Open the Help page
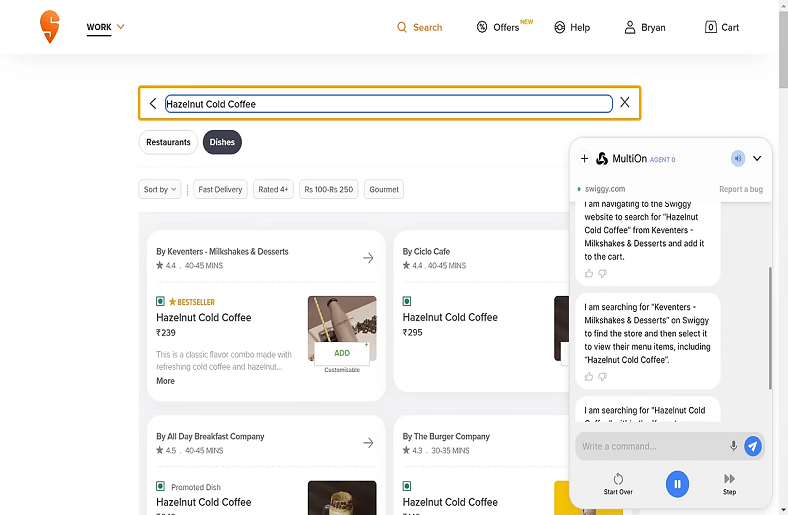This screenshot has width=788, height=515. click(x=572, y=27)
